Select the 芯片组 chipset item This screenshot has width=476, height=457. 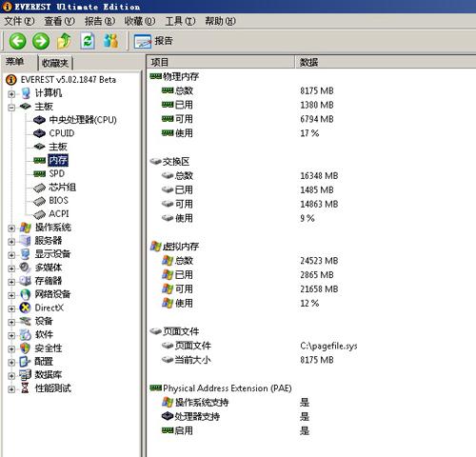tap(62, 187)
